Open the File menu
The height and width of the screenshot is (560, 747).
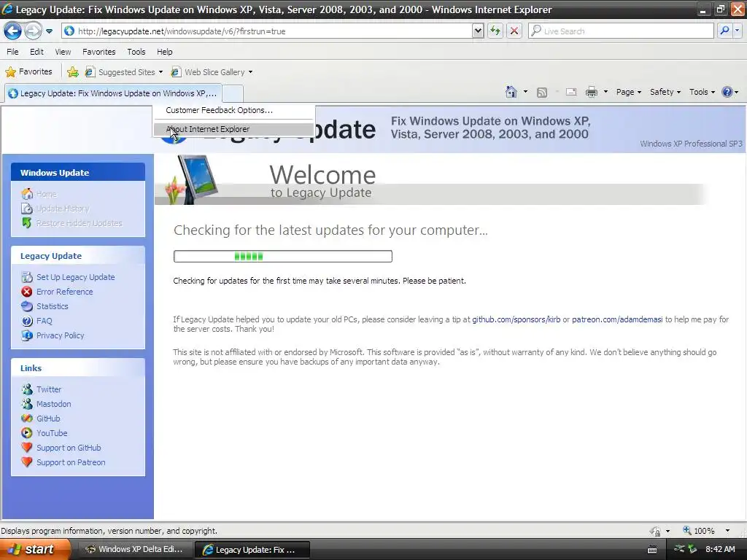click(13, 52)
